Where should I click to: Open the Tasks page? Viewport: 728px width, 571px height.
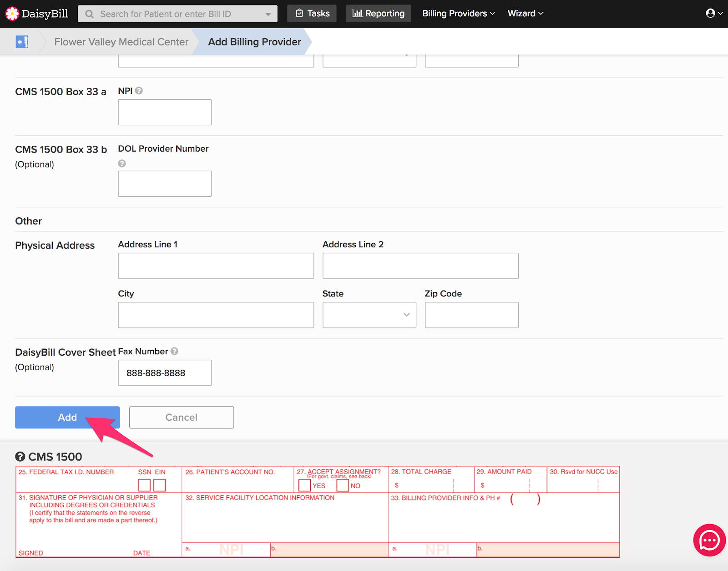pos(312,13)
